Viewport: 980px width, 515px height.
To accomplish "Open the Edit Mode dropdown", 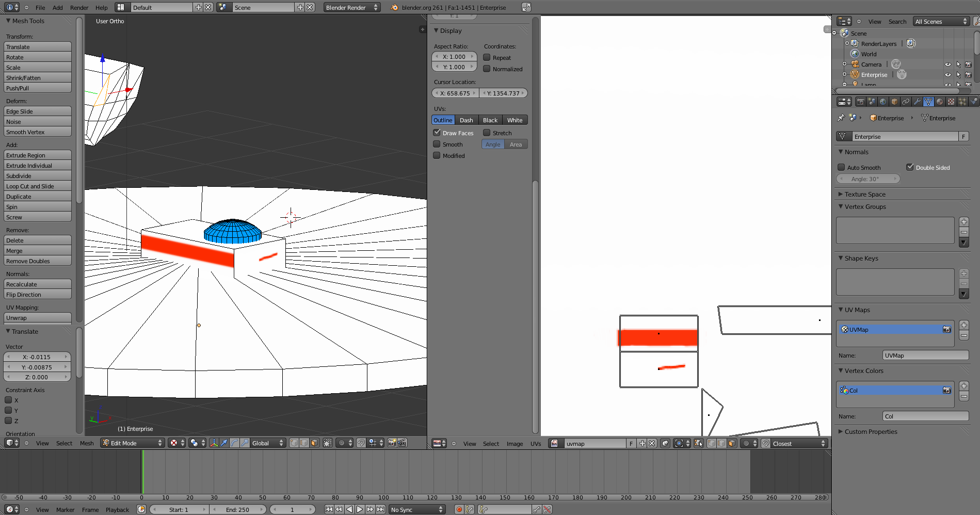I will [132, 443].
